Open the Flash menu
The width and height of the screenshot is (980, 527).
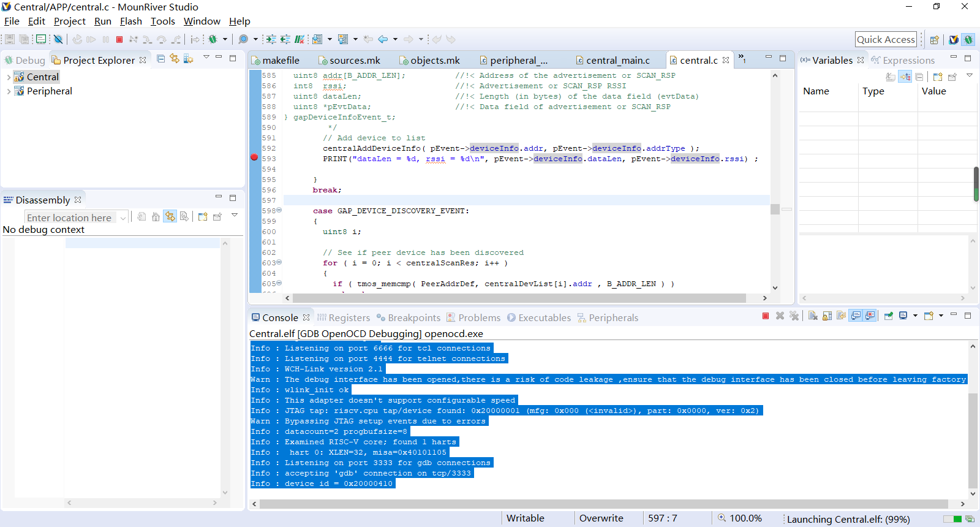tap(130, 21)
